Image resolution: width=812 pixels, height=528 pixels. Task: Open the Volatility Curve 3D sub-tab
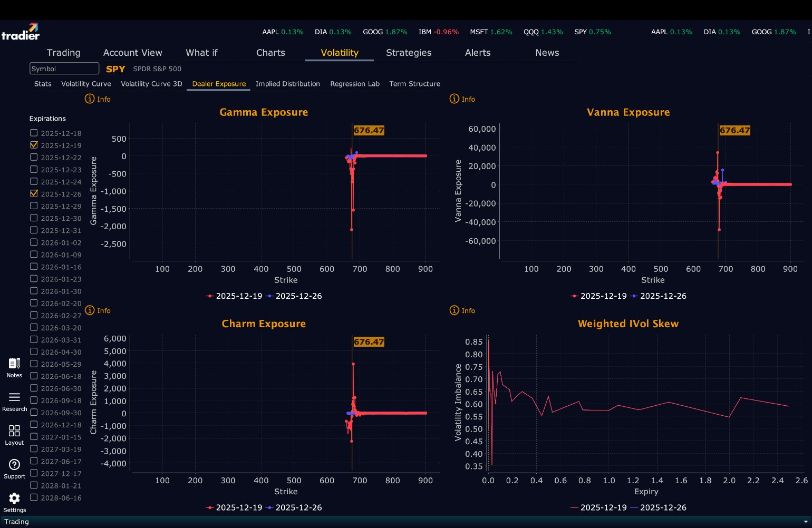pos(151,84)
